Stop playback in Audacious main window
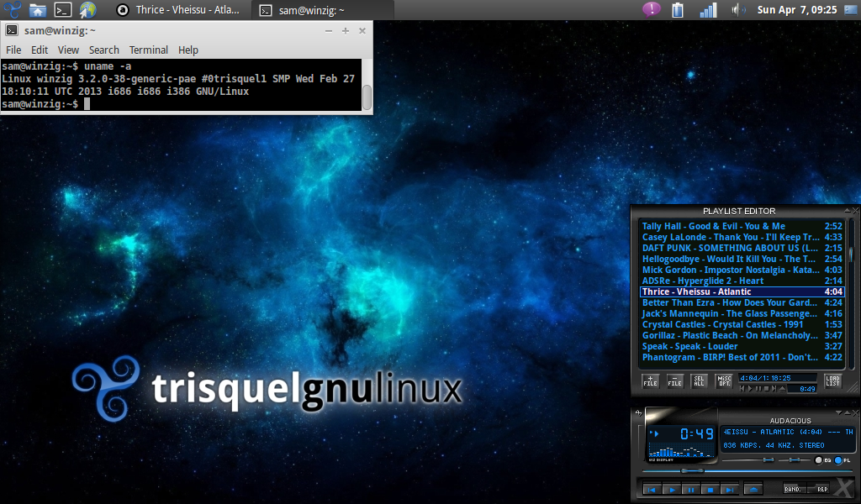The height and width of the screenshot is (504, 861). pyautogui.click(x=710, y=489)
